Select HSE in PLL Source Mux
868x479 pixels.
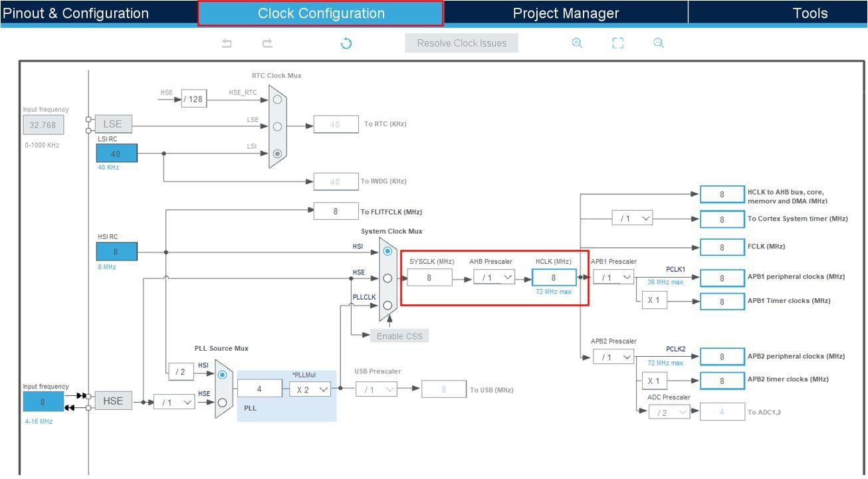click(223, 402)
